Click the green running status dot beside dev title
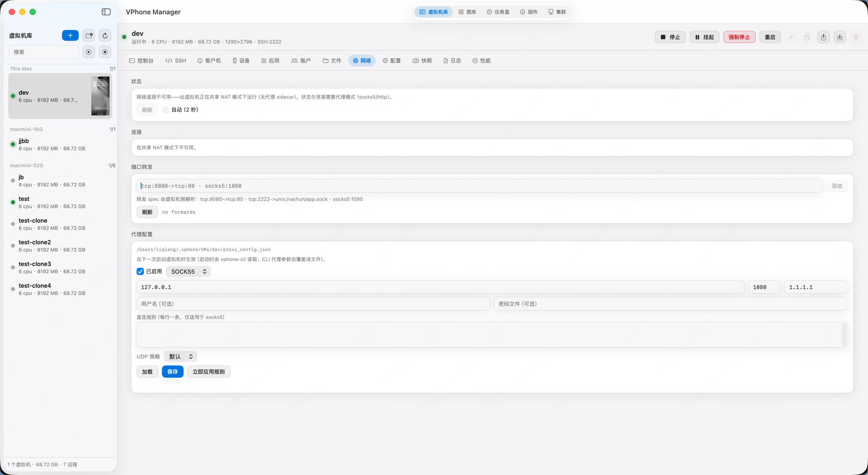This screenshot has height=475, width=868. click(124, 37)
